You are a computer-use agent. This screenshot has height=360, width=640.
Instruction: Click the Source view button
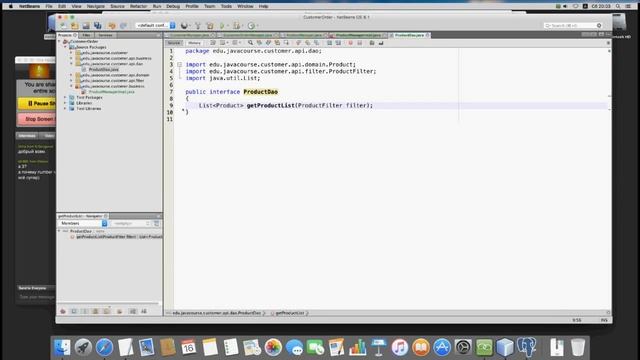[174, 43]
